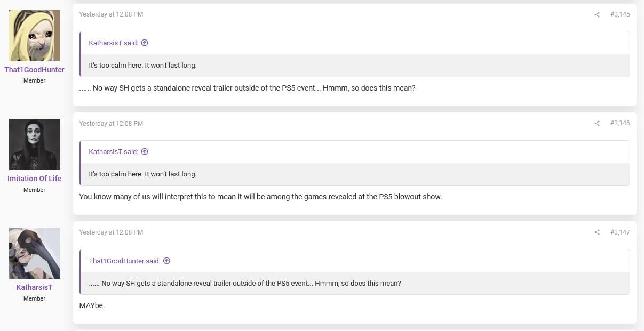The image size is (644, 331).
Task: Click timestamp of post #3,145
Action: point(111,14)
